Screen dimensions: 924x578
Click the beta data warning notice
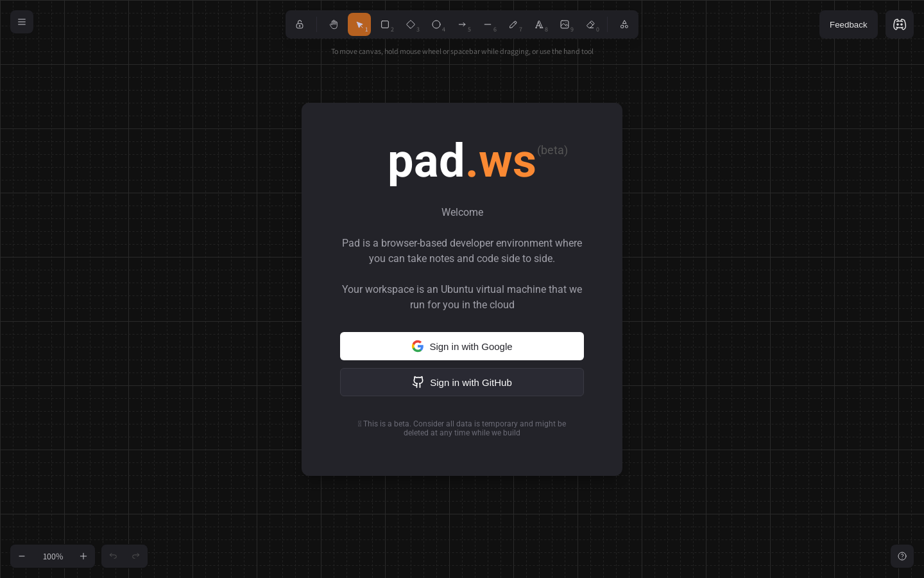pyautogui.click(x=462, y=428)
